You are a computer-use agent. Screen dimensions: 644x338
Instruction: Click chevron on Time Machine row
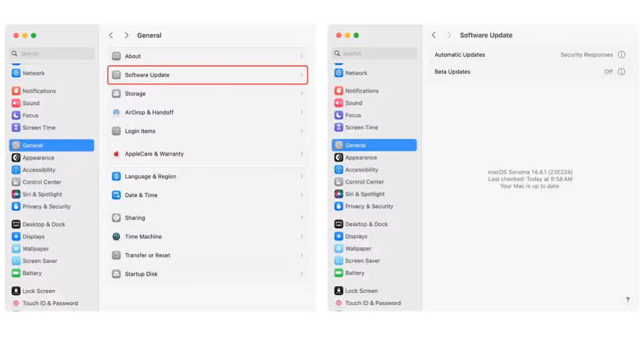coord(302,237)
